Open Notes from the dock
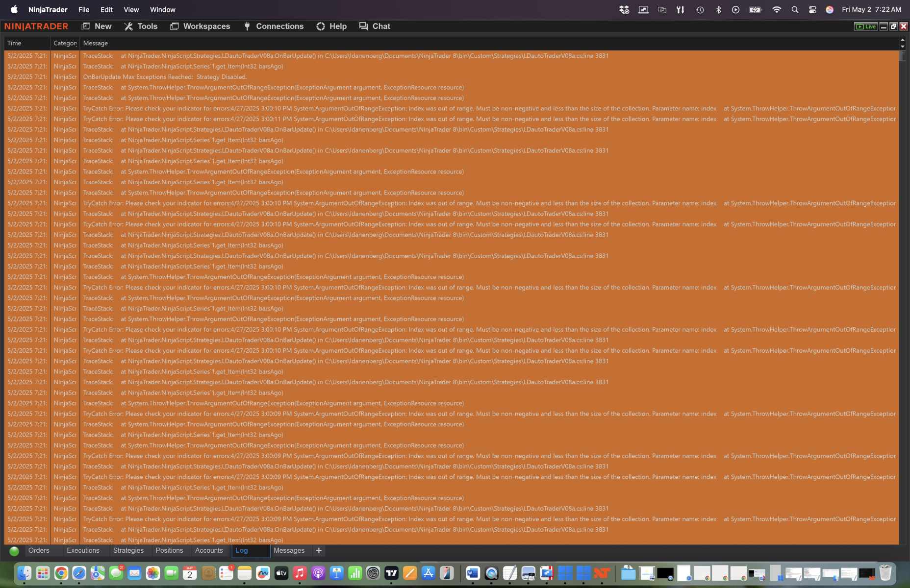Screen dimensions: 910x588 tap(245, 573)
